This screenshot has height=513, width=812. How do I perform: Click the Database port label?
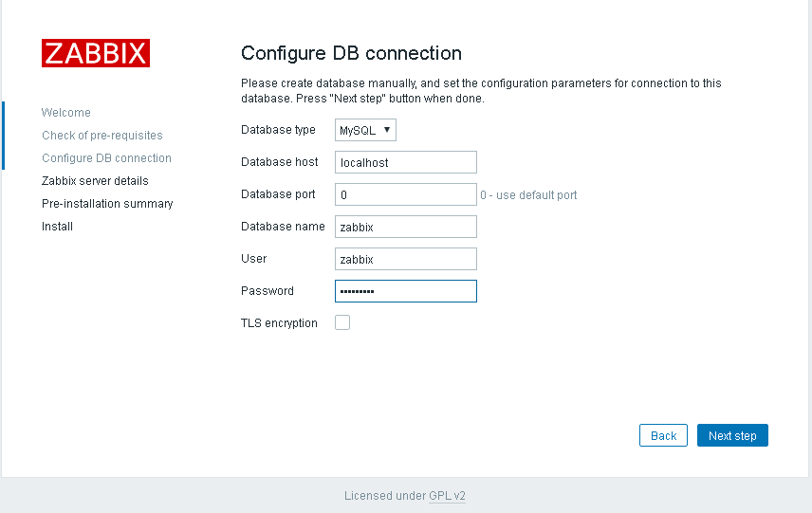click(x=278, y=194)
